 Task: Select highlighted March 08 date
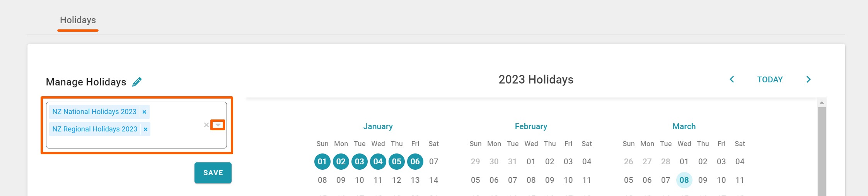click(684, 180)
